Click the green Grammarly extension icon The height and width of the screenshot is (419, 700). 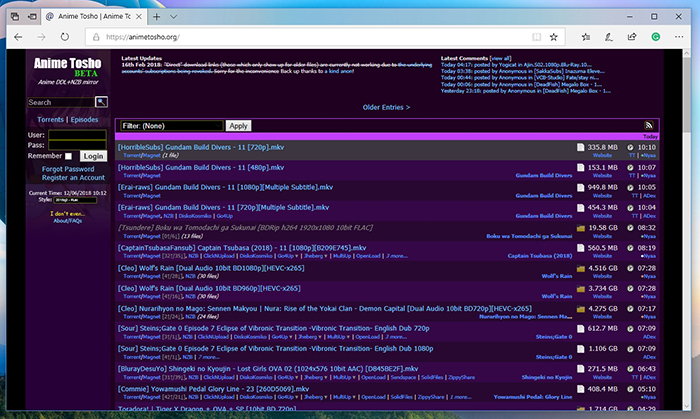655,37
